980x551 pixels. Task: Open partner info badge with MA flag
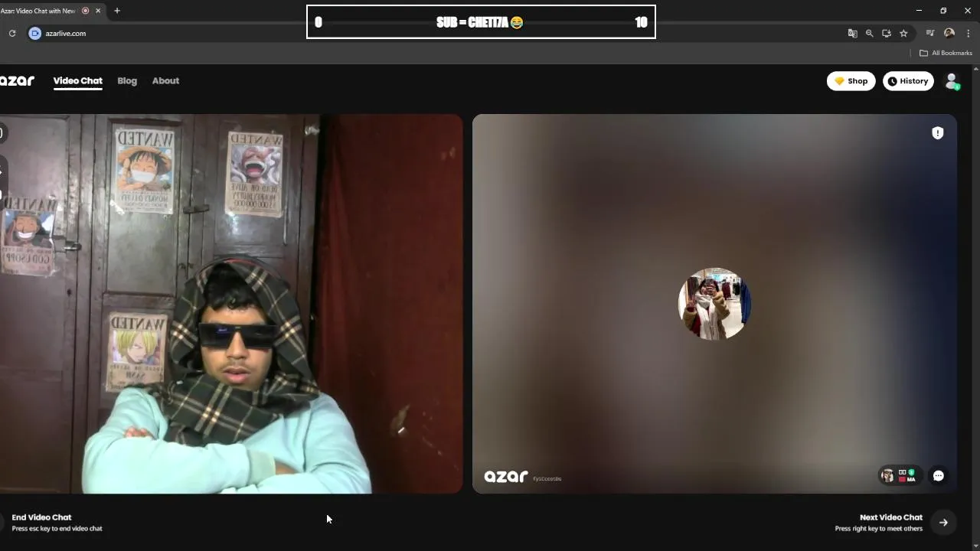coord(900,476)
